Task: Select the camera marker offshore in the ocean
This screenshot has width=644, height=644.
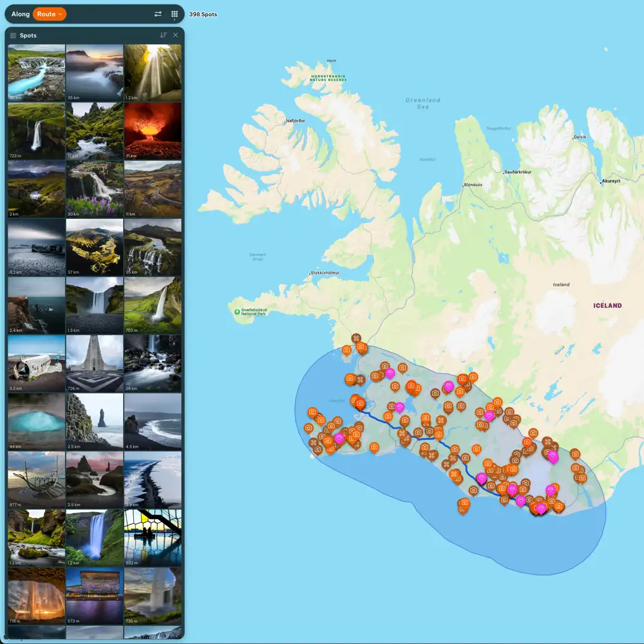Action: 464,503
